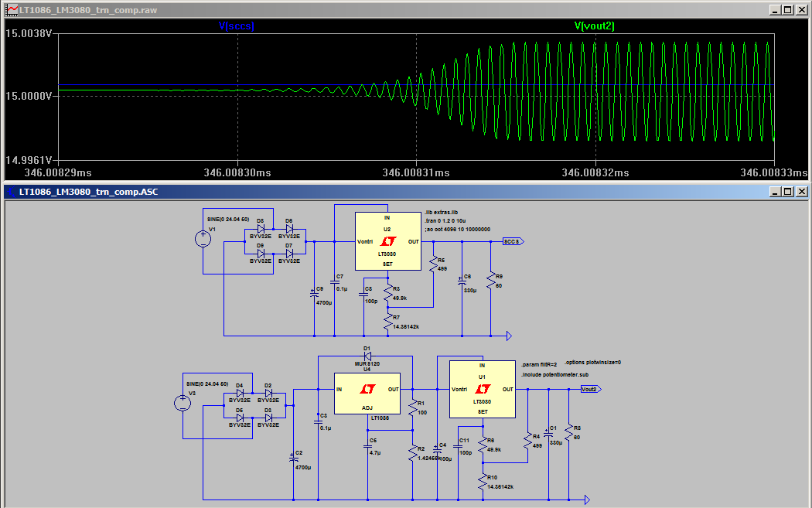This screenshot has height=508, width=812.
Task: Click the upper circuit ground symbol
Action: pos(509,336)
